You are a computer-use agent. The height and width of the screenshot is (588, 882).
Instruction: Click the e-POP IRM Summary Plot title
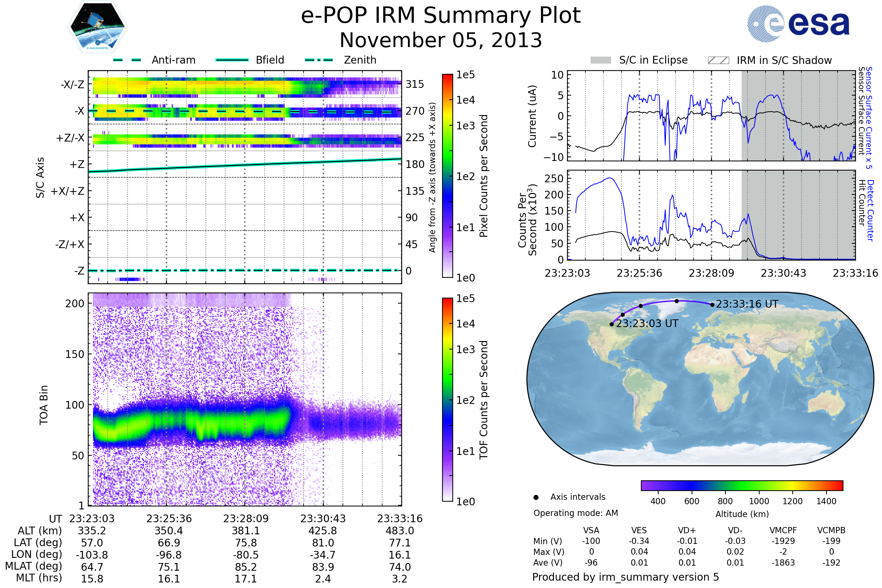tap(441, 16)
